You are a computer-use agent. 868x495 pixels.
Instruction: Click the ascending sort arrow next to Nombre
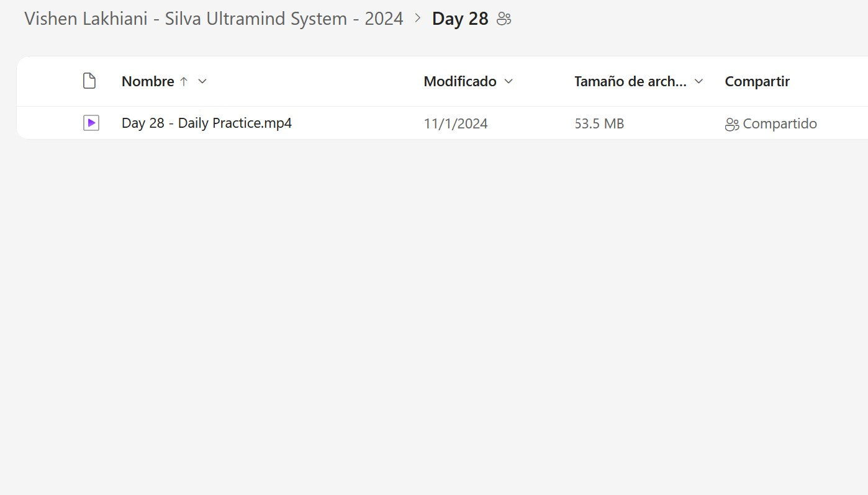click(x=184, y=81)
